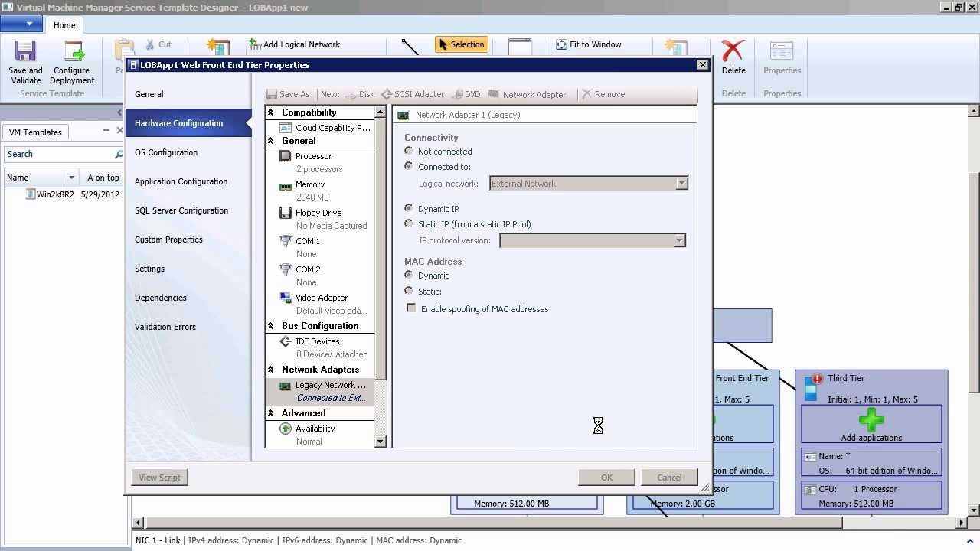Click the OK button
Image resolution: width=980 pixels, height=551 pixels.
pyautogui.click(x=606, y=478)
